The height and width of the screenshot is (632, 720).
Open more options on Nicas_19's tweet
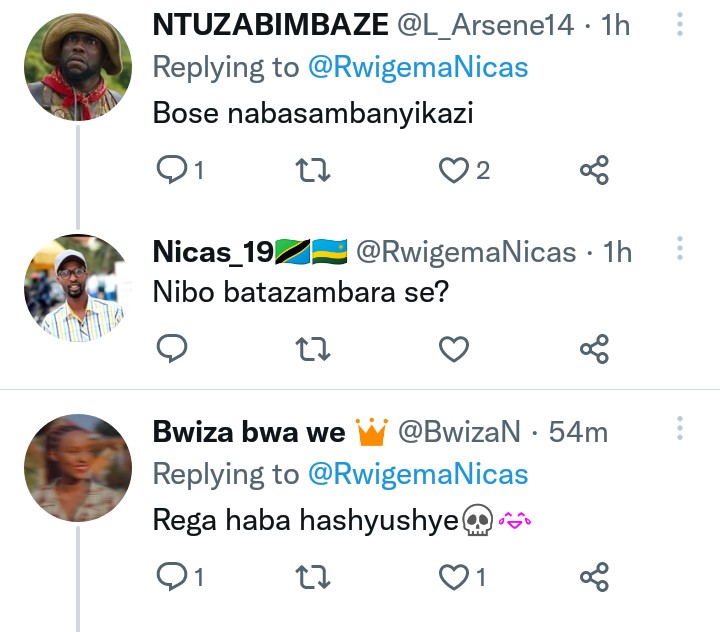[680, 249]
